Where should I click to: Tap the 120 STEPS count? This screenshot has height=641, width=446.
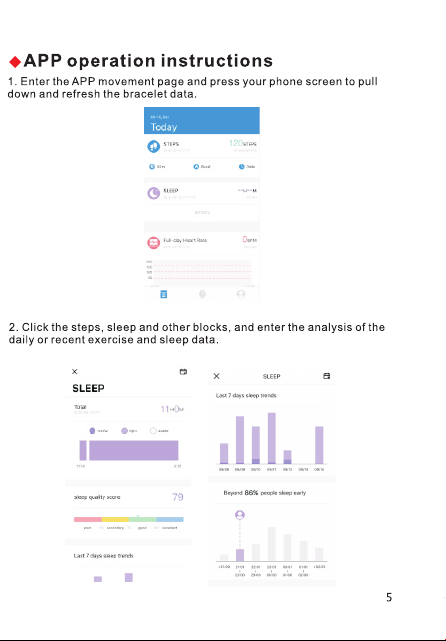(x=242, y=143)
